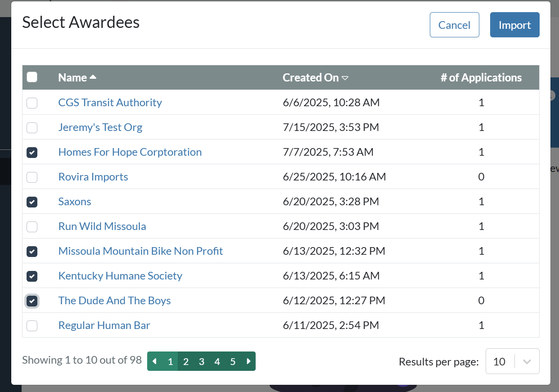Sort by Name ascending arrow
Image resolution: width=559 pixels, height=392 pixels.
coord(93,77)
